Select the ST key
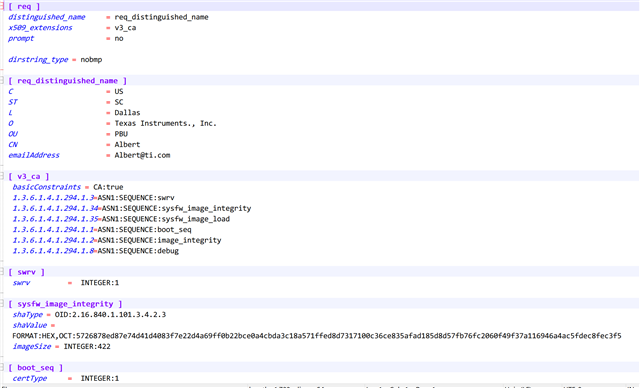640x388 pixels. (13, 102)
